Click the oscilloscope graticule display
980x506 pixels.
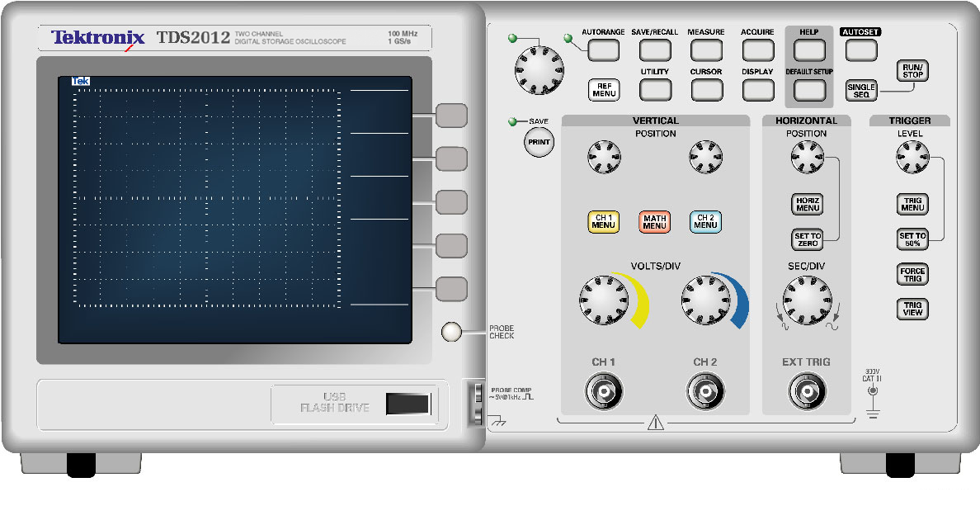208,198
